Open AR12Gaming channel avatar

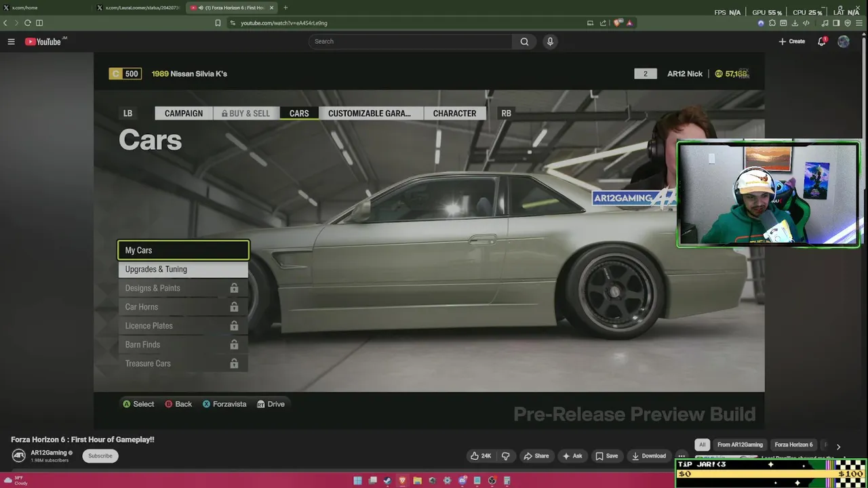click(19, 456)
